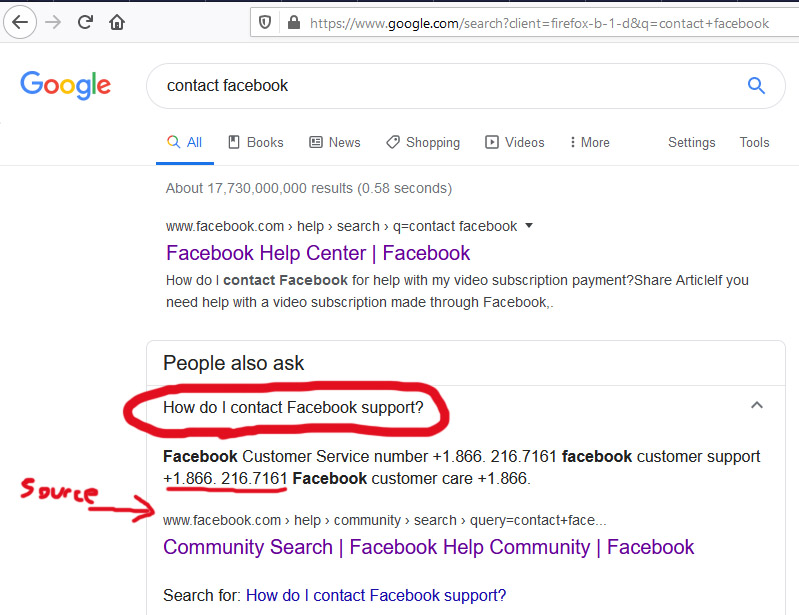799x615 pixels.
Task: Open search Settings
Action: (691, 143)
